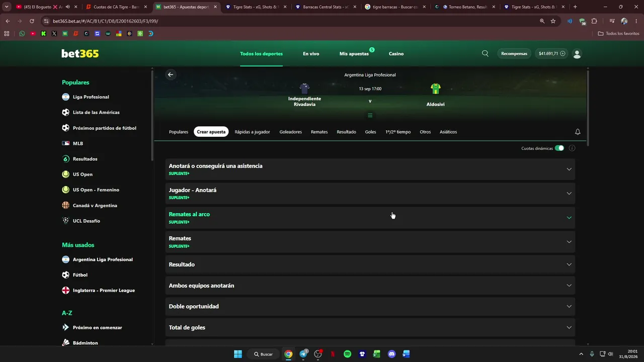Open the browser extensions puzzle icon
This screenshot has height=362, width=644.
594,21
